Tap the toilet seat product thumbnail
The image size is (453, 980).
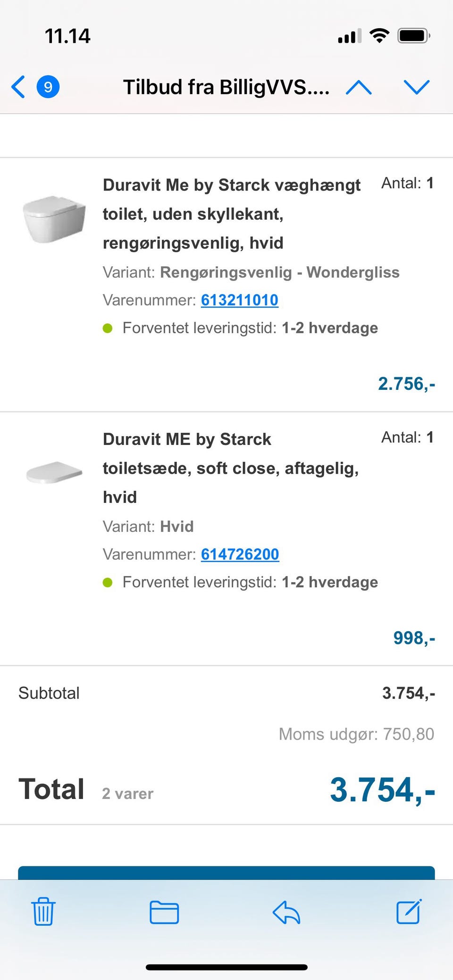(54, 472)
